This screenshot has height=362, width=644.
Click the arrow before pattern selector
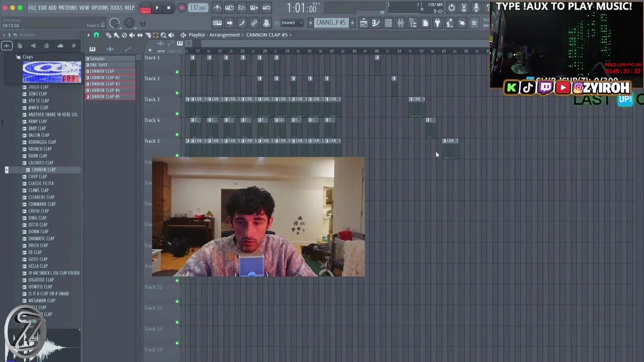point(310,23)
